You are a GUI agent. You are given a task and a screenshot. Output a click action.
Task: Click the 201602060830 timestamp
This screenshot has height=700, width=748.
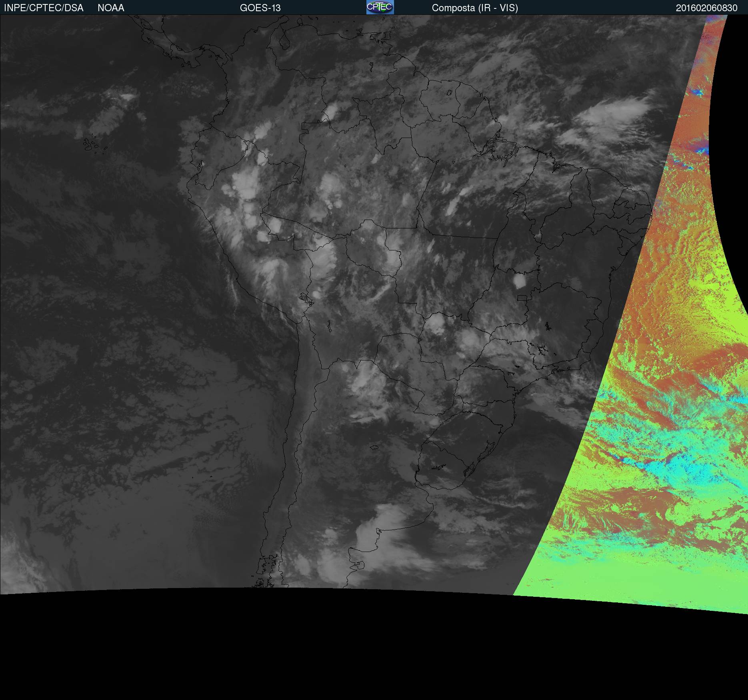[x=706, y=8]
